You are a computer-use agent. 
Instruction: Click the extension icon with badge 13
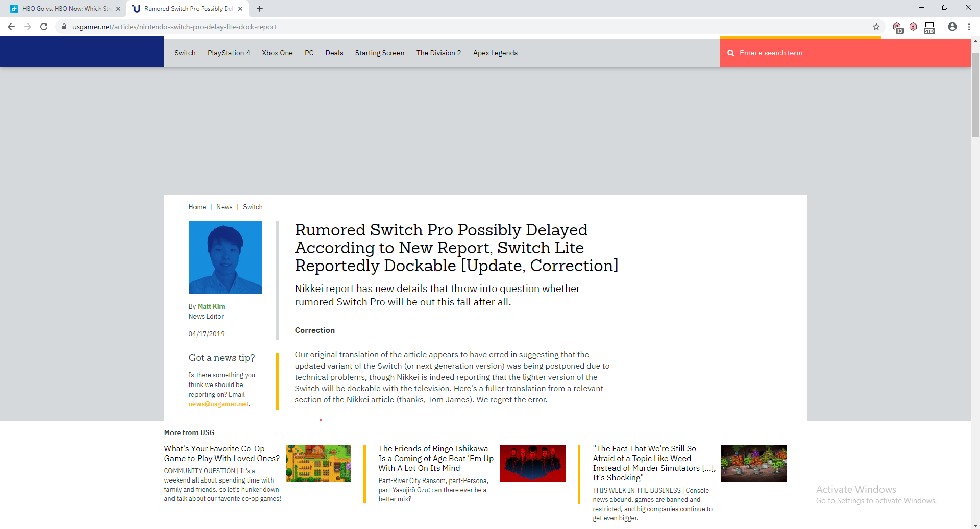coord(898,28)
